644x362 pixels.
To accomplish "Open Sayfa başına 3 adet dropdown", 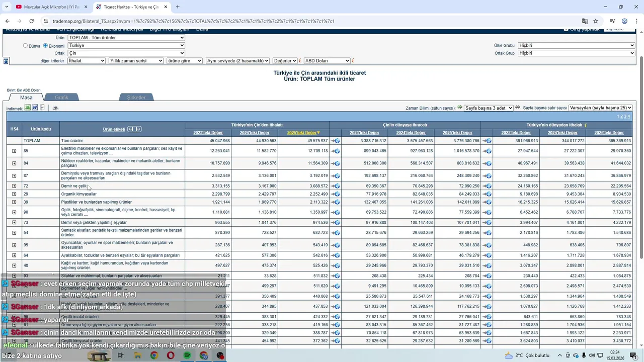I will pyautogui.click(x=489, y=108).
